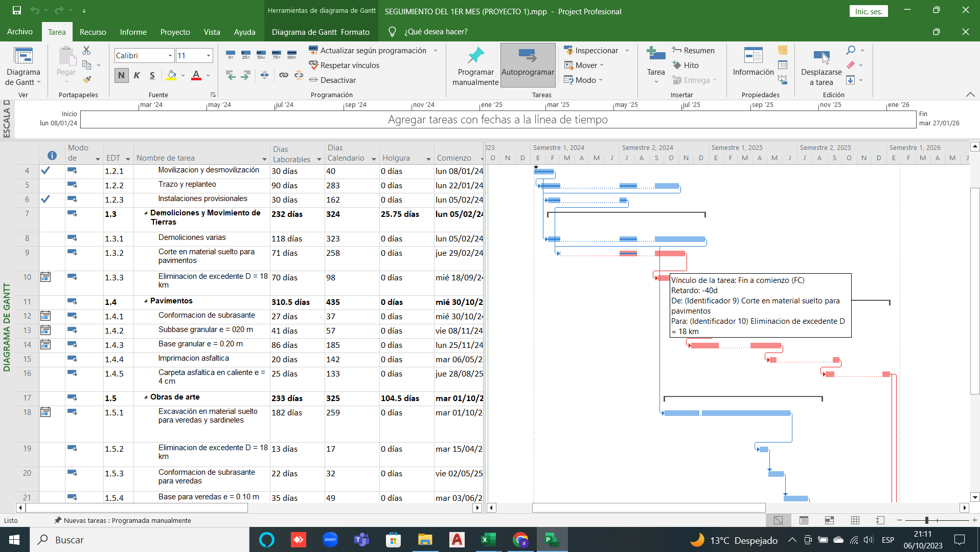Click Programar manualmente pushpin button

tap(475, 67)
